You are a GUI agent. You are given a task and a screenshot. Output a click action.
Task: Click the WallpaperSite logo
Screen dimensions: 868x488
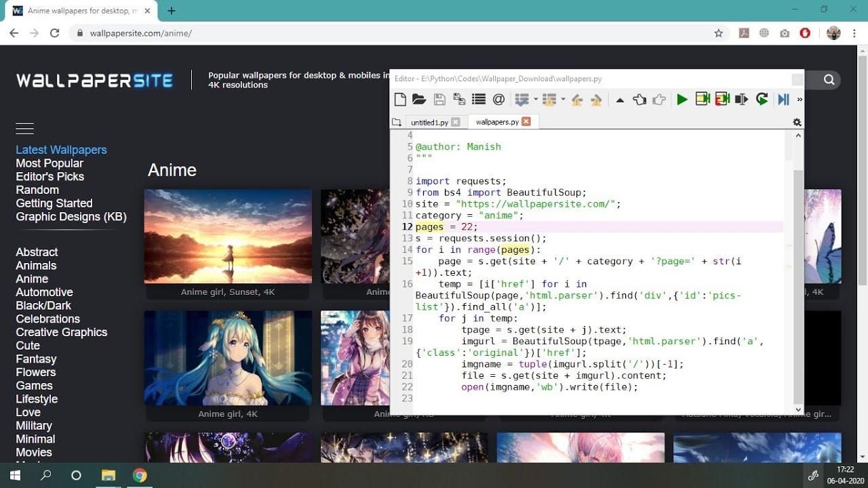[x=95, y=81]
